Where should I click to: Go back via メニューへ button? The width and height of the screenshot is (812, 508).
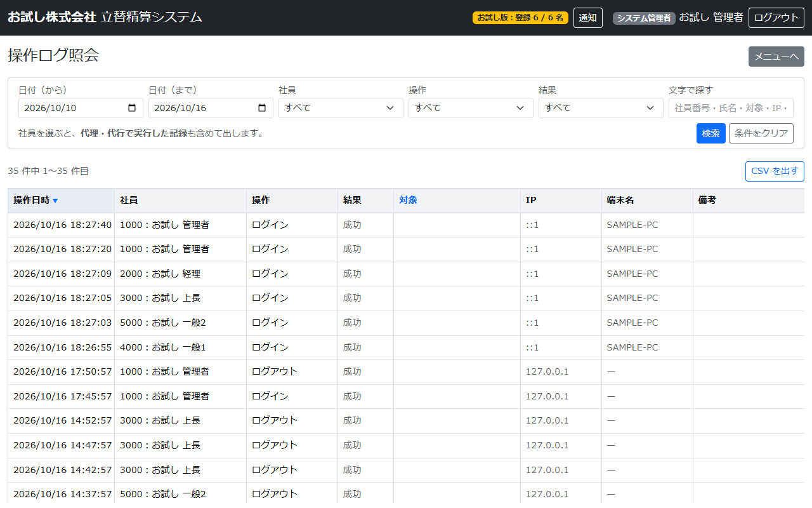click(x=776, y=57)
